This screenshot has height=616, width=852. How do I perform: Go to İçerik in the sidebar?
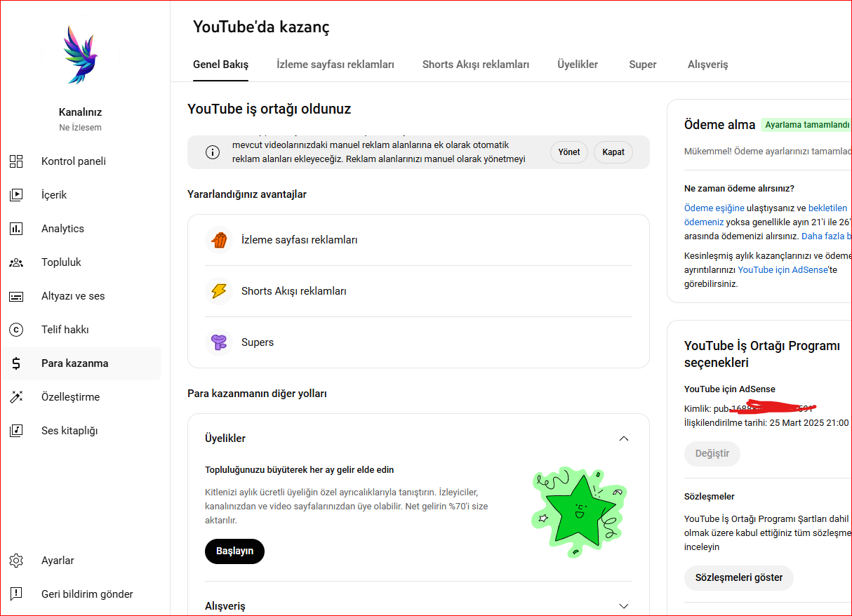(81, 195)
